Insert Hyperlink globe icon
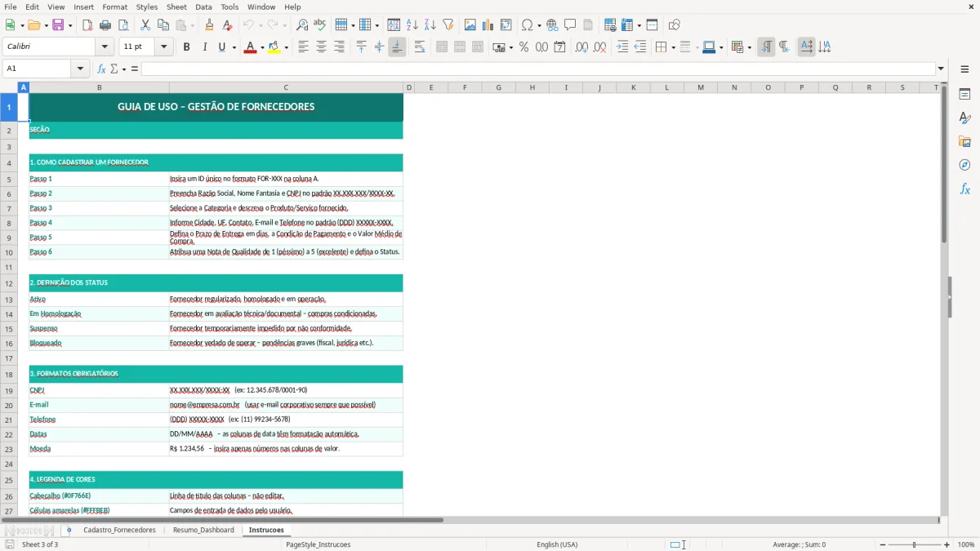 [552, 25]
